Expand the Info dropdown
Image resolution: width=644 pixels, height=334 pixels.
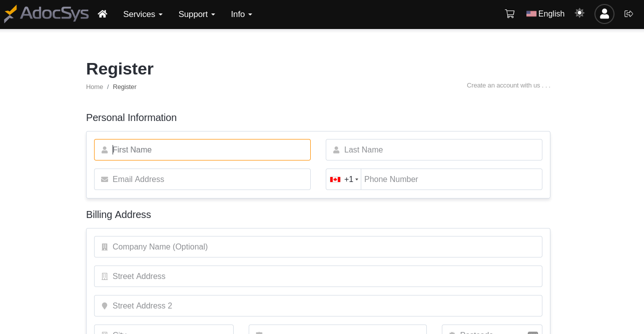(x=241, y=14)
